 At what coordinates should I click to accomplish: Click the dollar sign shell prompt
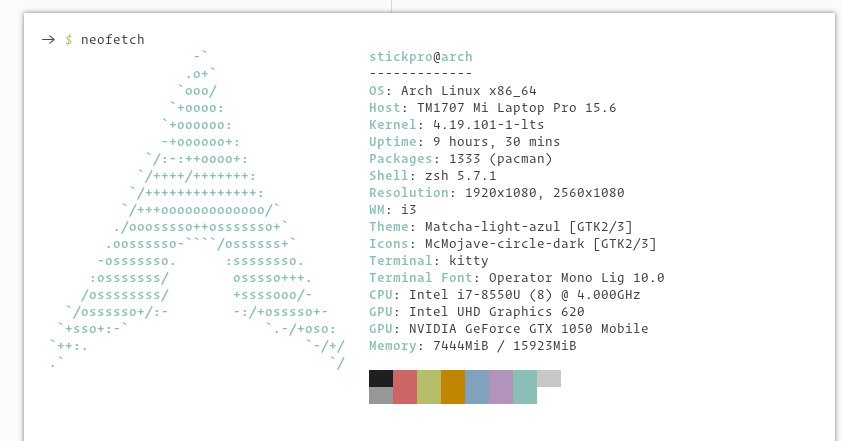[x=69, y=40]
